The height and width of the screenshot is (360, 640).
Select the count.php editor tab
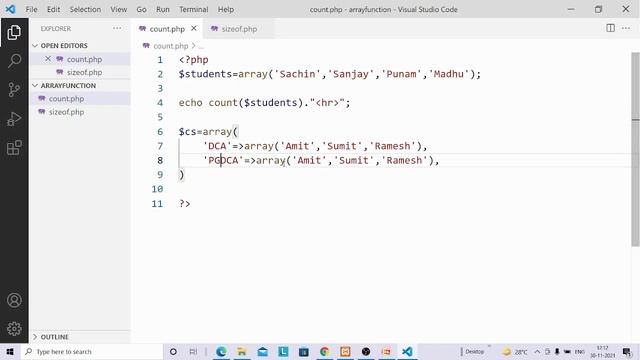click(167, 29)
